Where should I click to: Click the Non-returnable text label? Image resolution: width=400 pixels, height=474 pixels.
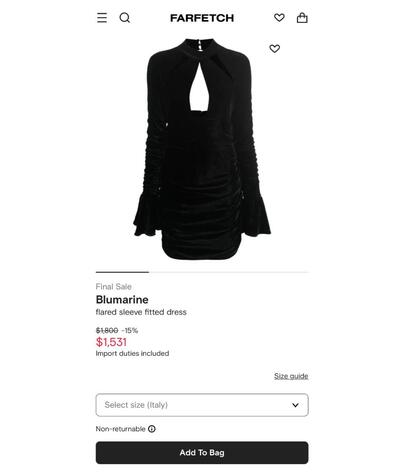tap(121, 429)
